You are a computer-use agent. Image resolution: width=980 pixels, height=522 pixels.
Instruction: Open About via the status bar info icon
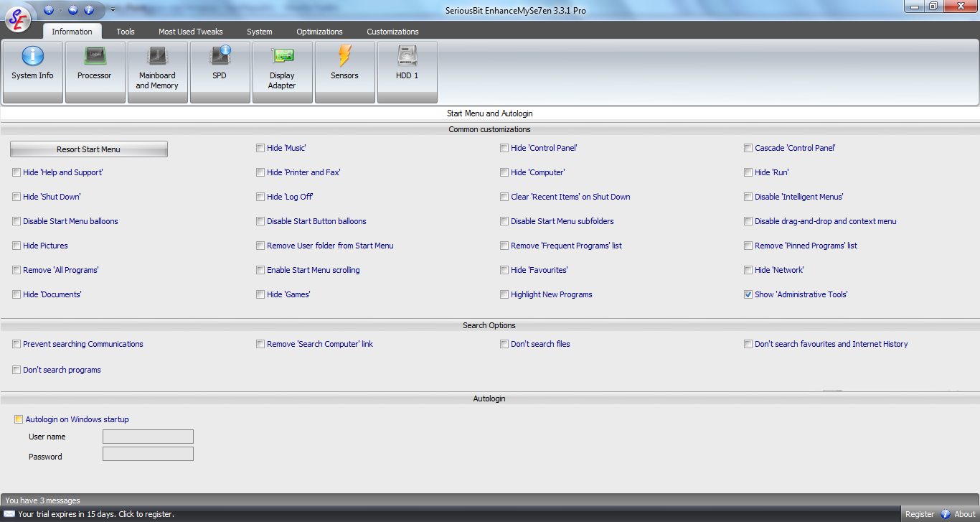click(x=946, y=514)
